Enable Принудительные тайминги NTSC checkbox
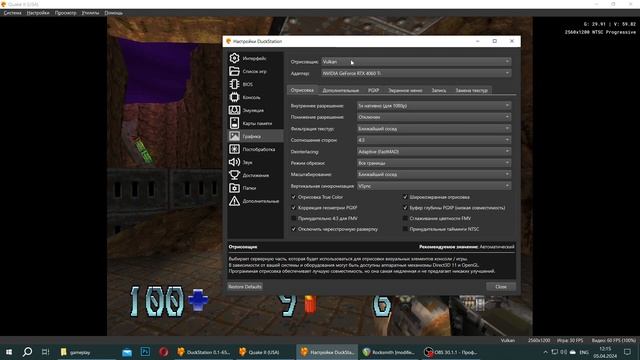 coord(405,229)
